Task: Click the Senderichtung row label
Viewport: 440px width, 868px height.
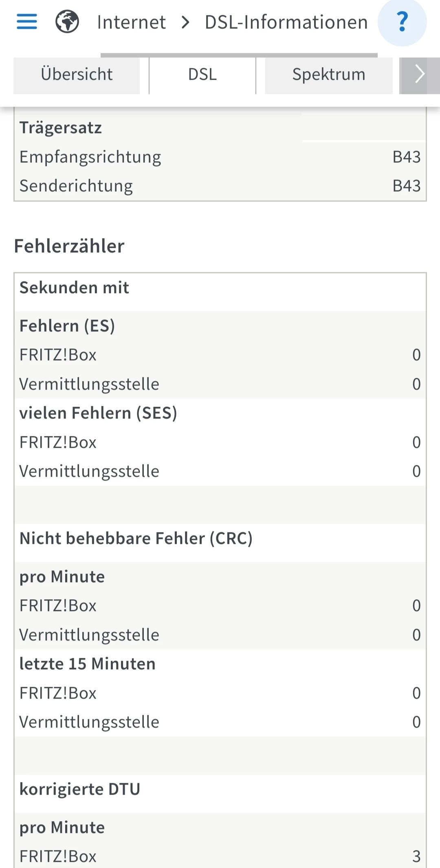Action: [x=76, y=186]
